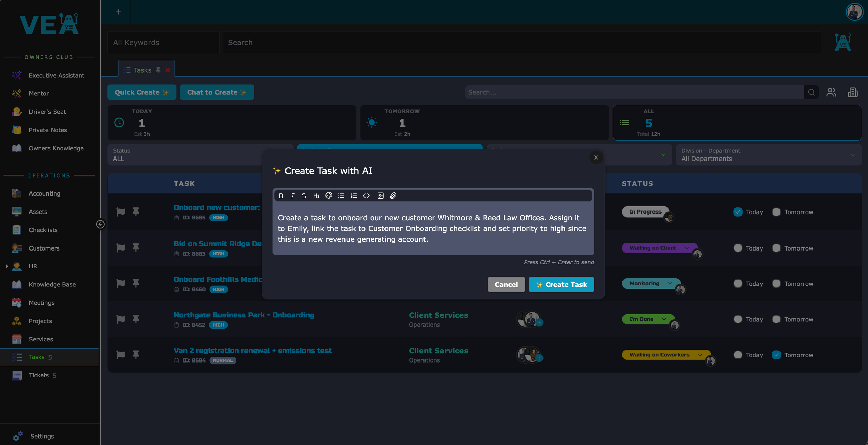The image size is (868, 445).
Task: Insert H2 heading in editor
Action: (316, 196)
